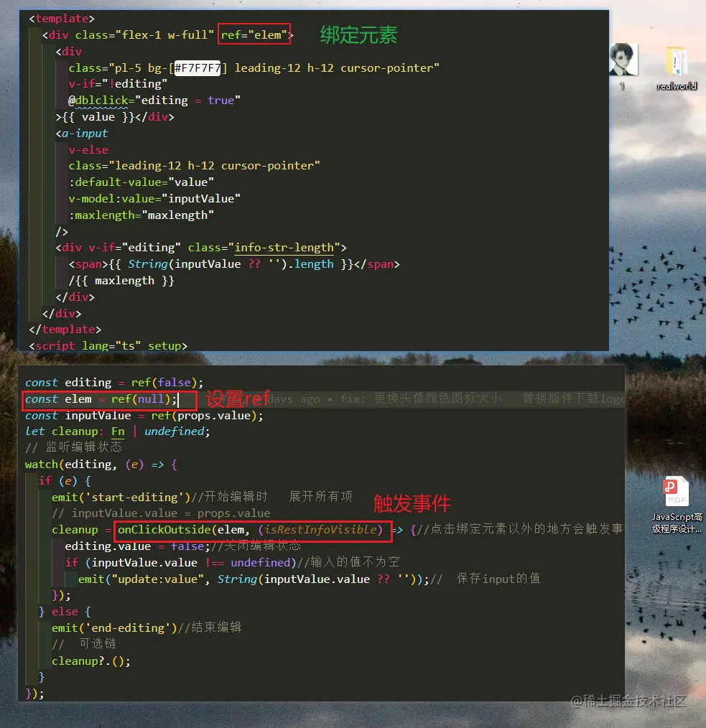Click the emit('end-editing') call
The image size is (706, 728).
(x=115, y=627)
